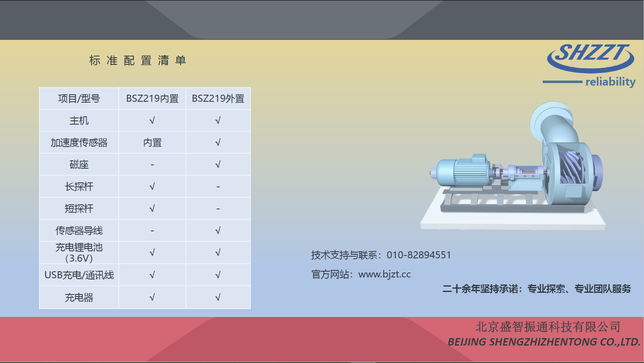Click the 长探杆 dash under BSZ219外置
Viewport: 644px width, 363px height.
click(218, 187)
